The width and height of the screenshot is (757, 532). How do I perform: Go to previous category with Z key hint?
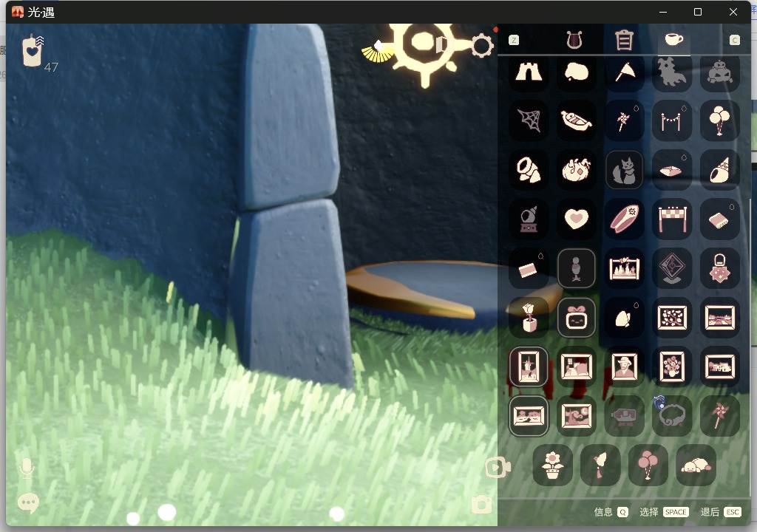coord(514,40)
